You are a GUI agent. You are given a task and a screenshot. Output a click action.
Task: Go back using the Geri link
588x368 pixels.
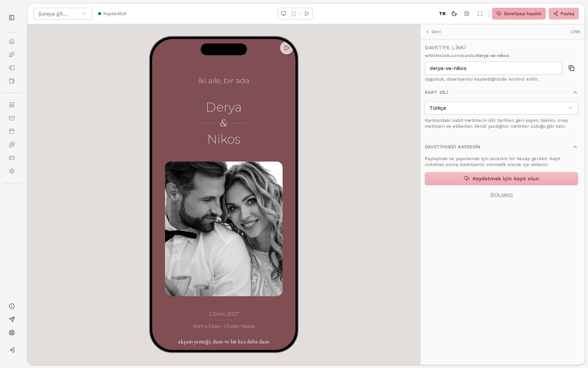coord(433,32)
